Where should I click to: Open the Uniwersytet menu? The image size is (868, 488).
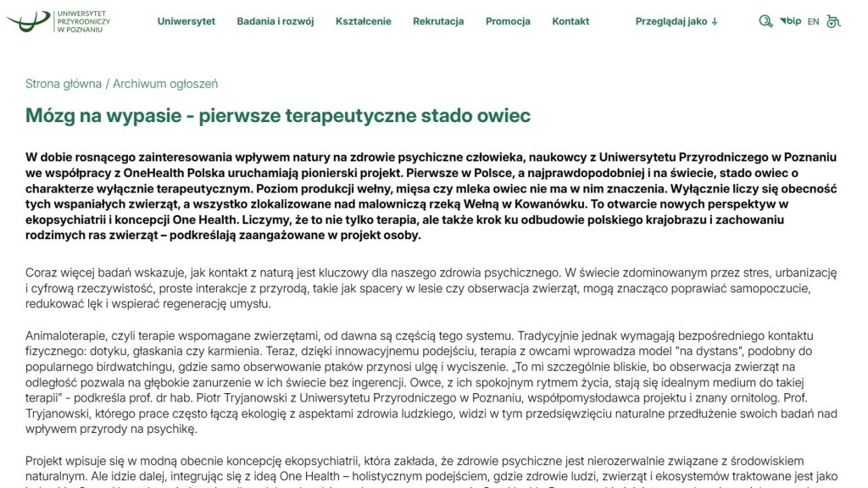186,21
